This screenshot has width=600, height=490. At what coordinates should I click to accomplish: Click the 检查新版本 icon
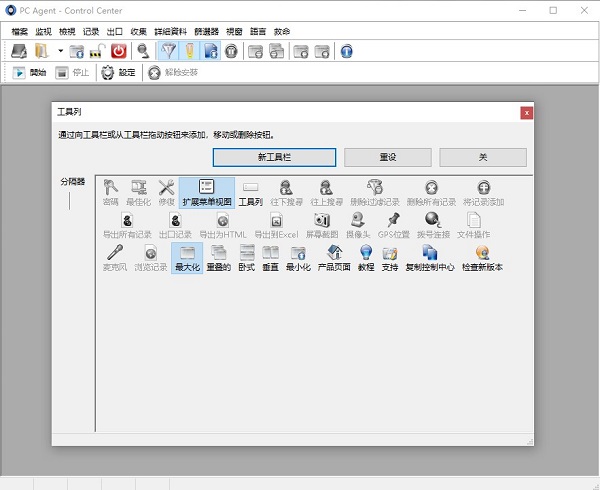pos(483,258)
